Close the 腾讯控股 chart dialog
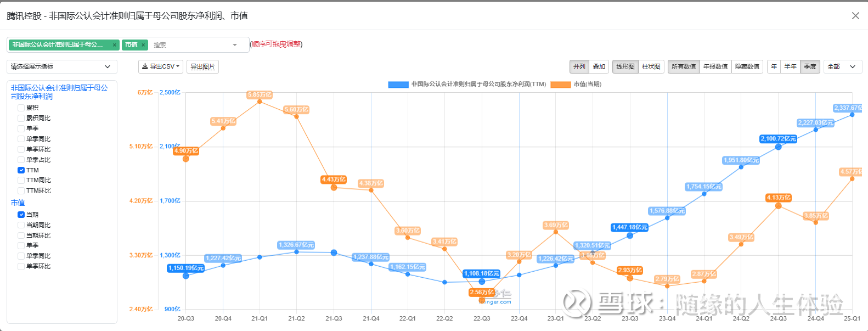The image size is (868, 331). (855, 16)
